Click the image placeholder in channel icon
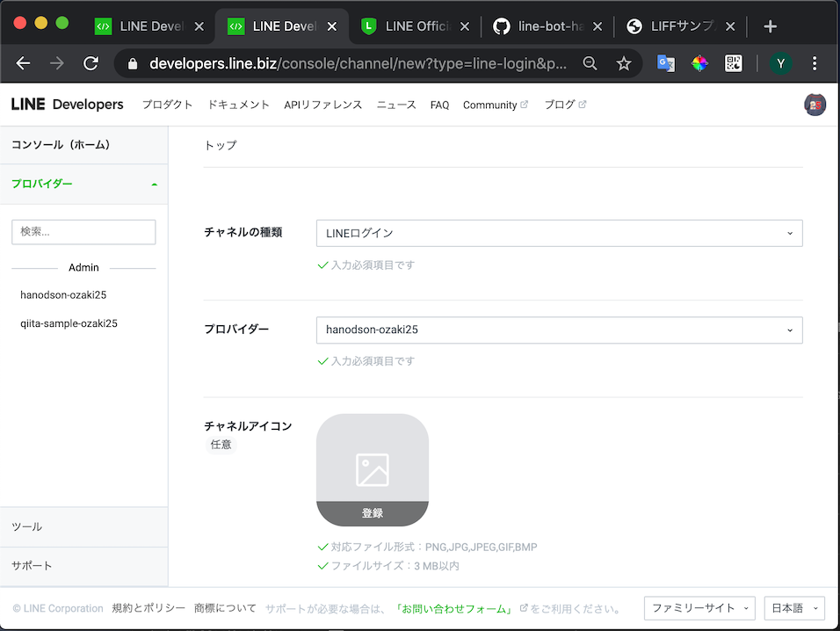This screenshot has height=631, width=840. 373,470
